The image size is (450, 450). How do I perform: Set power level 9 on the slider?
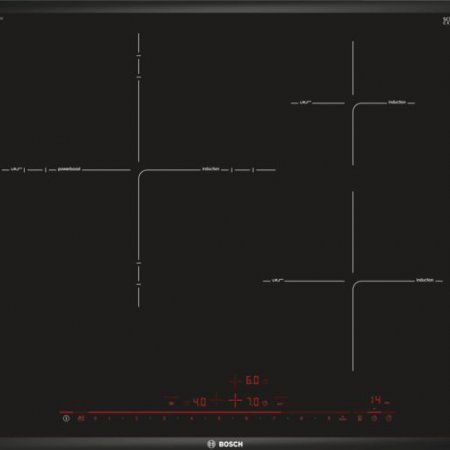(329, 418)
